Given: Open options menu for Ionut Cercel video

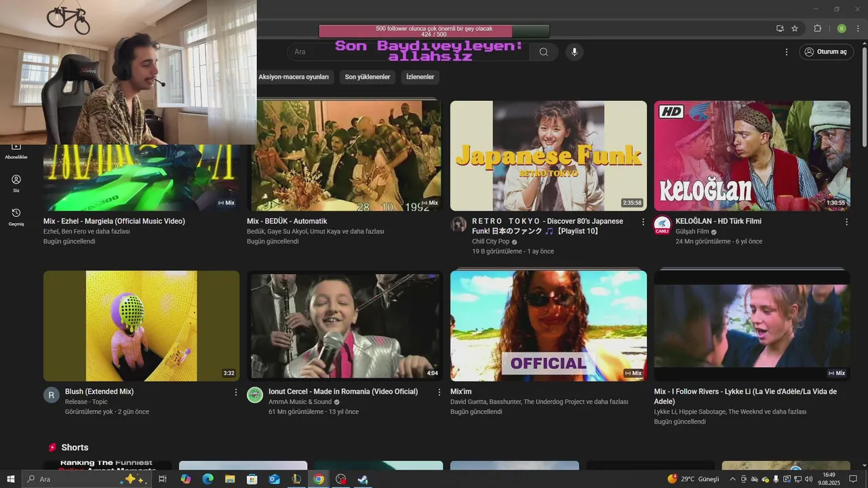Looking at the screenshot, I should (439, 392).
